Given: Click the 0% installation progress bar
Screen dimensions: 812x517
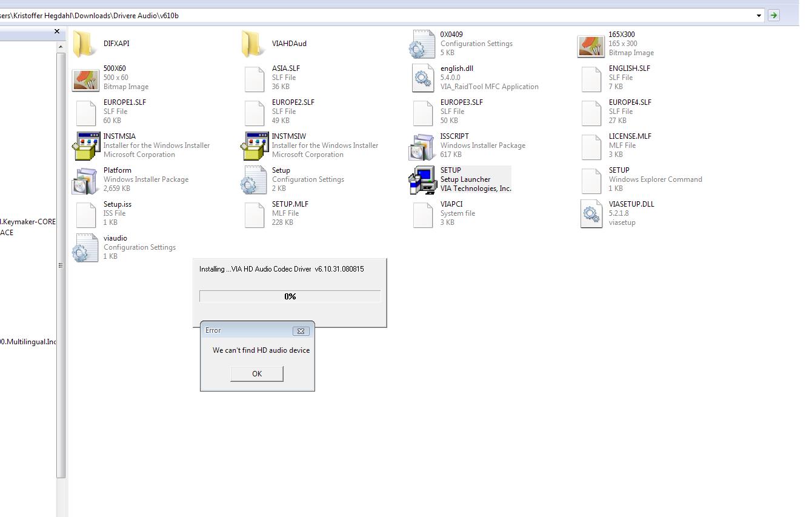Looking at the screenshot, I should click(290, 296).
